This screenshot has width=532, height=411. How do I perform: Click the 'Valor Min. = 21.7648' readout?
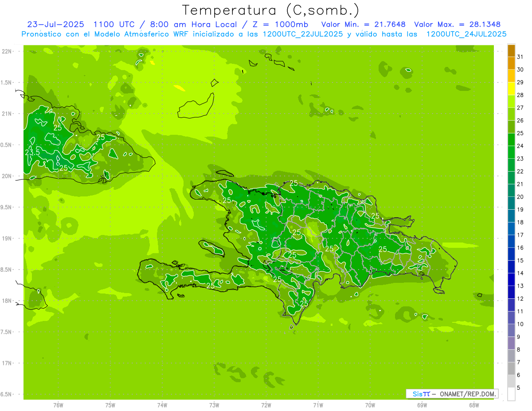364,24
